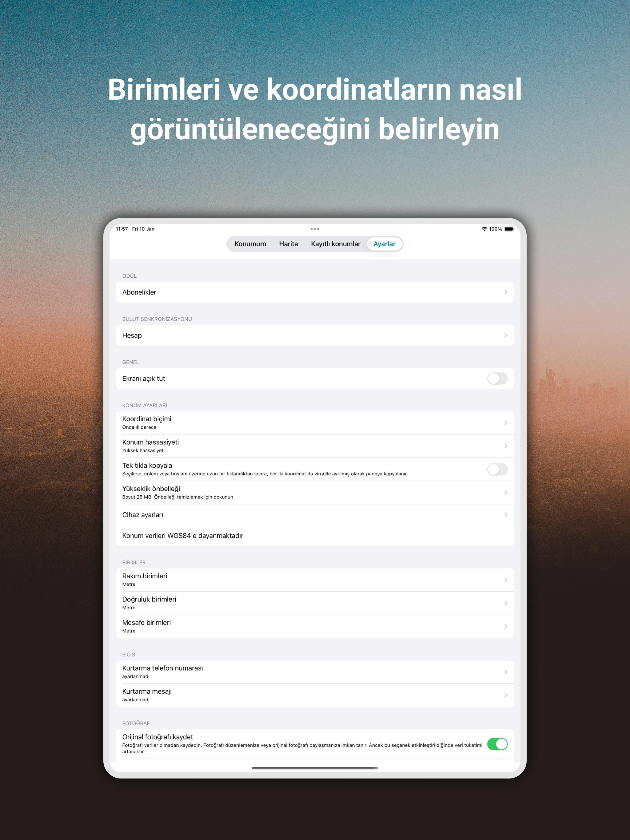Image resolution: width=630 pixels, height=840 pixels.
Task: Open Yükseklik önbelleği chevron
Action: (x=505, y=493)
